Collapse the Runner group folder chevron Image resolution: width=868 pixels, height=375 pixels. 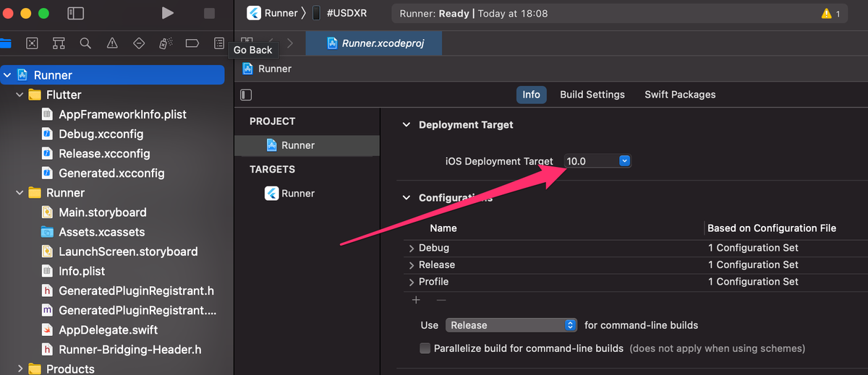(20, 193)
